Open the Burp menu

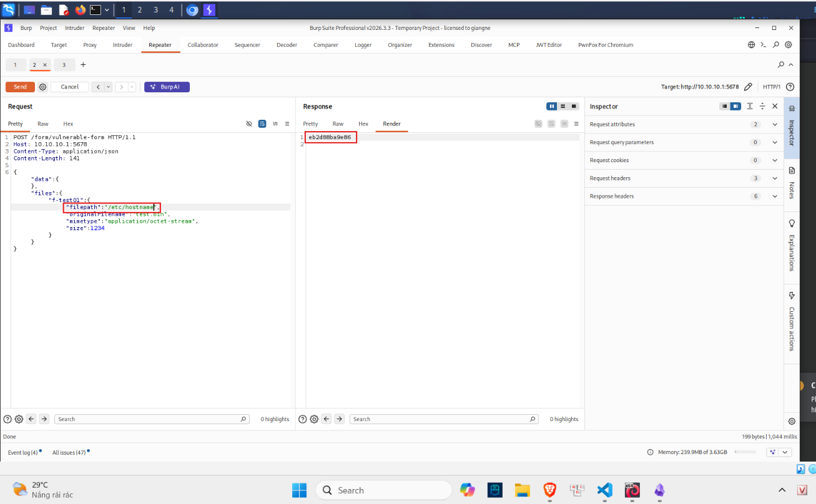[x=26, y=28]
